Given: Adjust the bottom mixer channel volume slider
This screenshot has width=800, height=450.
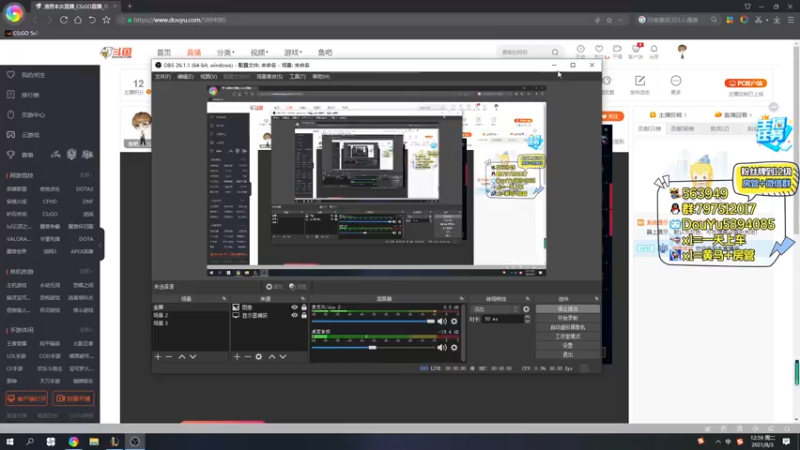Looking at the screenshot, I should coord(373,347).
